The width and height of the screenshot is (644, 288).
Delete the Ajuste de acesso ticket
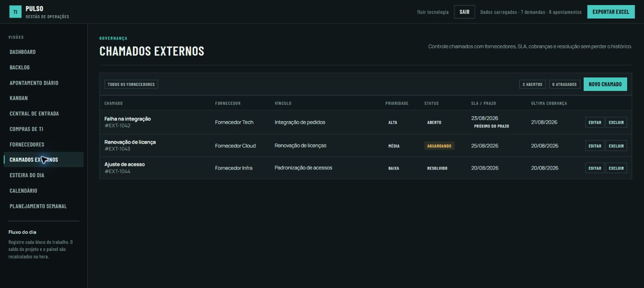click(616, 168)
